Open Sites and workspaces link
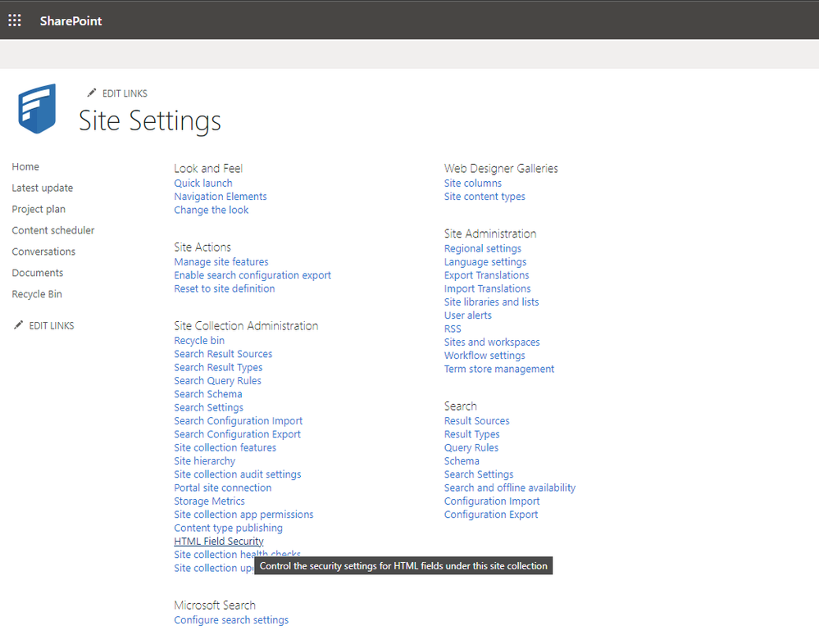The width and height of the screenshot is (819, 644). tap(492, 342)
